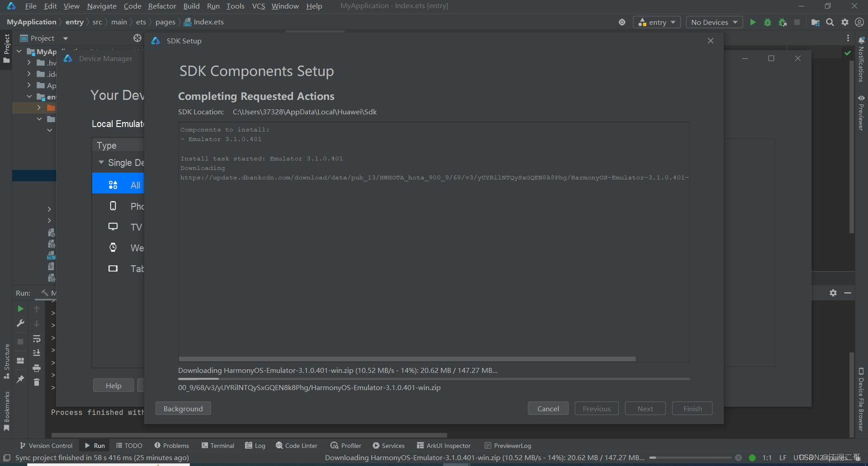Rerun using green play in Run panel
The height and width of the screenshot is (466, 868).
click(20, 309)
